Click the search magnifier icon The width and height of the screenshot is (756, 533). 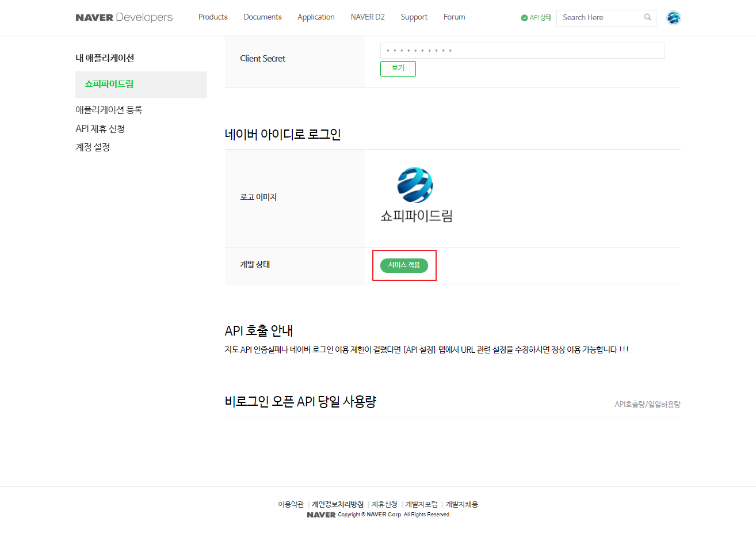pos(647,17)
